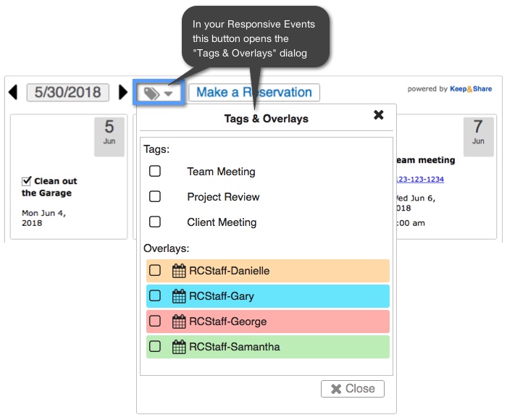Tick the Client Meeting tag checkbox

click(155, 222)
